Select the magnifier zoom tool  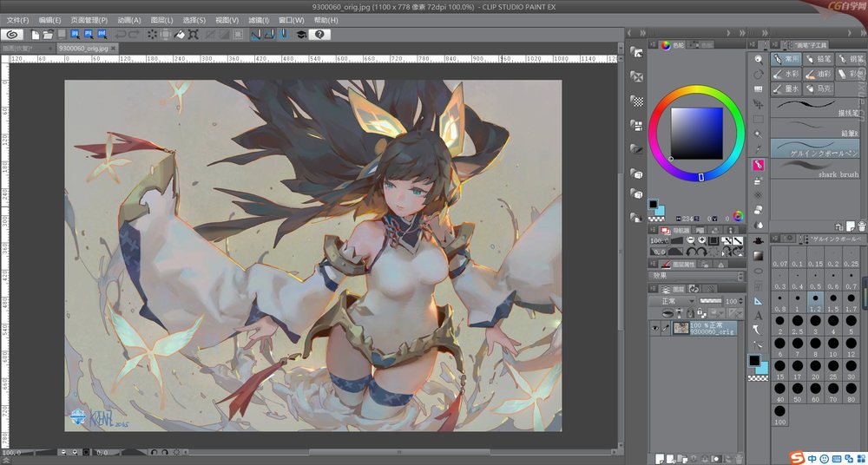click(x=759, y=59)
